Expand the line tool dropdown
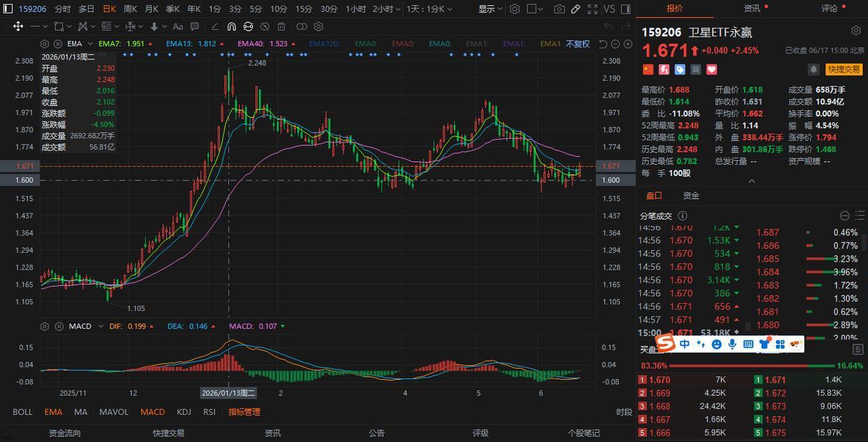 click(x=45, y=26)
